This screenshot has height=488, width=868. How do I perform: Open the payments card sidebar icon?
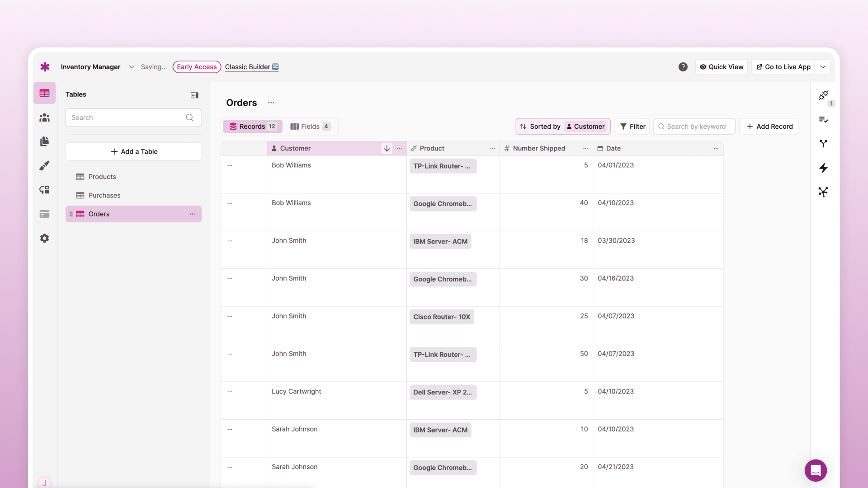[x=44, y=214]
